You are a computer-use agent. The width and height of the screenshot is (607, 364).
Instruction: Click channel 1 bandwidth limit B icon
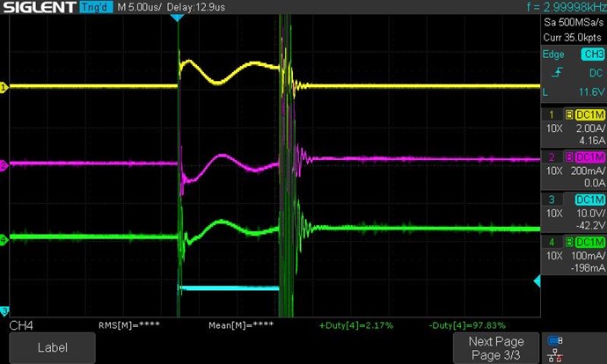[x=569, y=115]
